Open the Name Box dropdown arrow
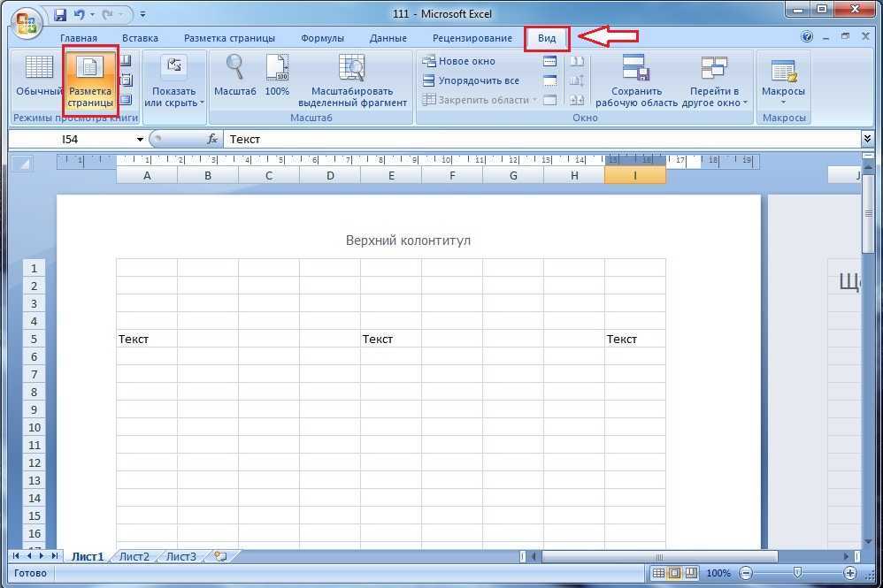This screenshot has width=883, height=588. tap(140, 139)
